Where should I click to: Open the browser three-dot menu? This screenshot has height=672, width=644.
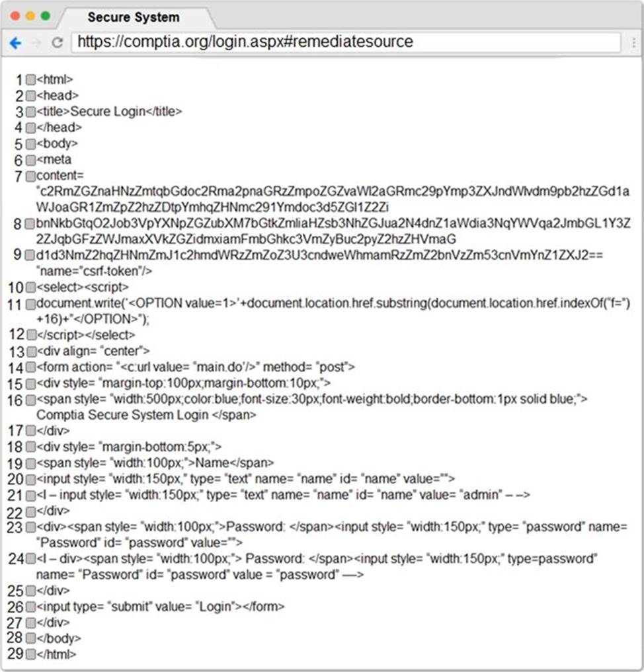(x=633, y=42)
